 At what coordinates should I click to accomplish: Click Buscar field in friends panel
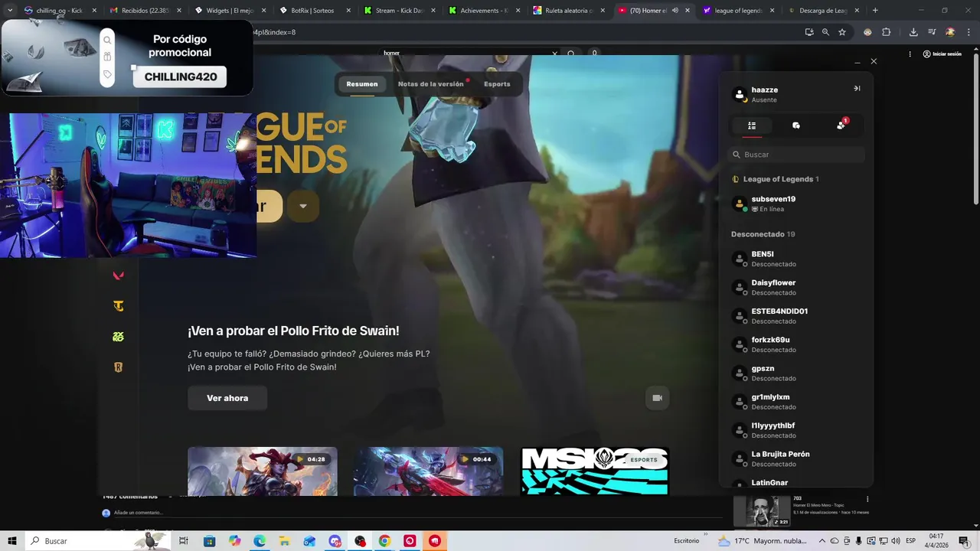[796, 155]
